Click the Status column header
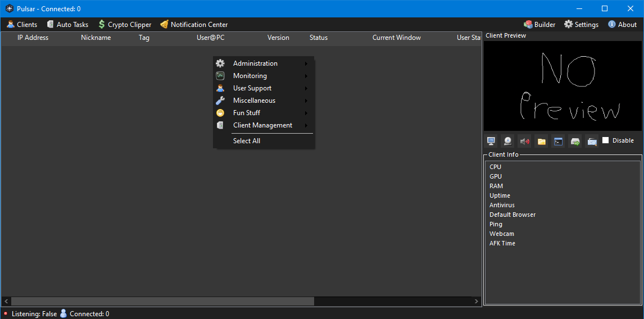 click(319, 38)
